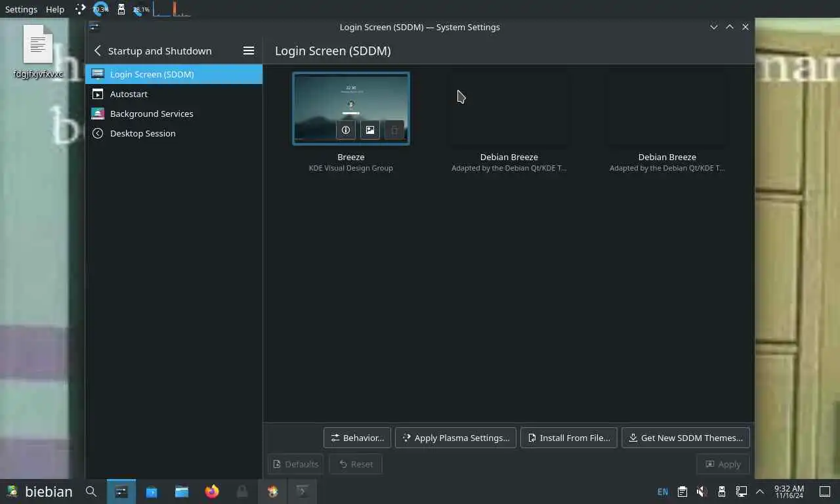Click the USB drive icon in the top panel
This screenshot has height=504, width=840.
(x=121, y=9)
